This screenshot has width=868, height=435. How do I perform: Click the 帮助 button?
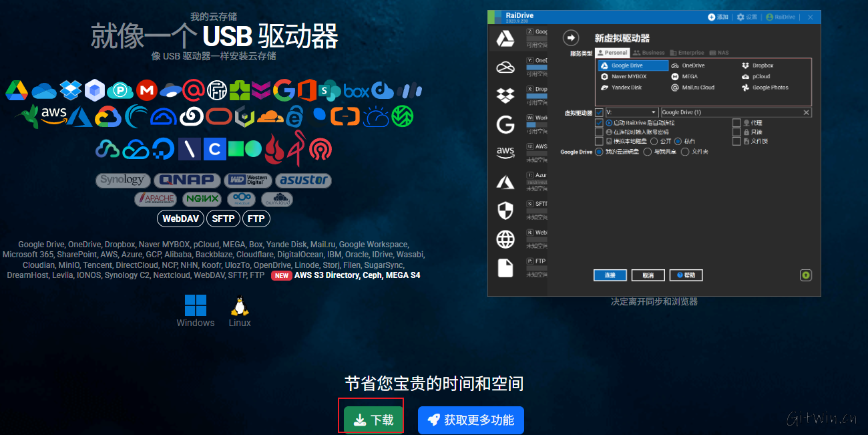[686, 275]
